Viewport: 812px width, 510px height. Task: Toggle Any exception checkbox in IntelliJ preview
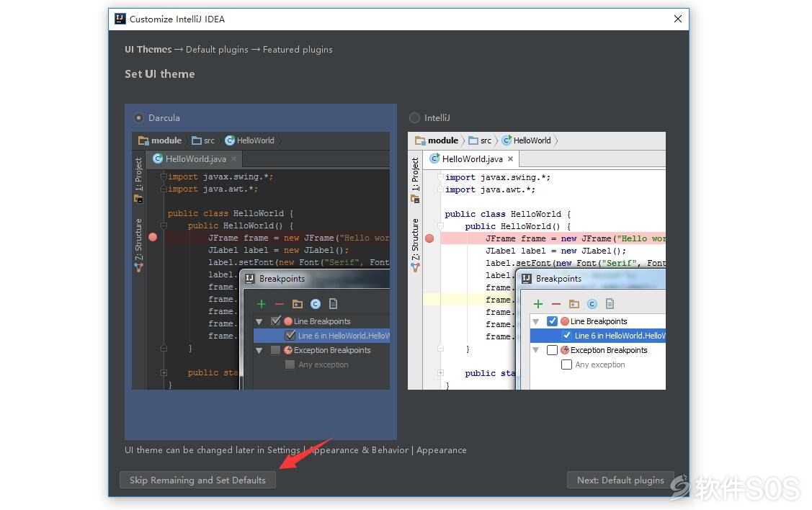[566, 364]
